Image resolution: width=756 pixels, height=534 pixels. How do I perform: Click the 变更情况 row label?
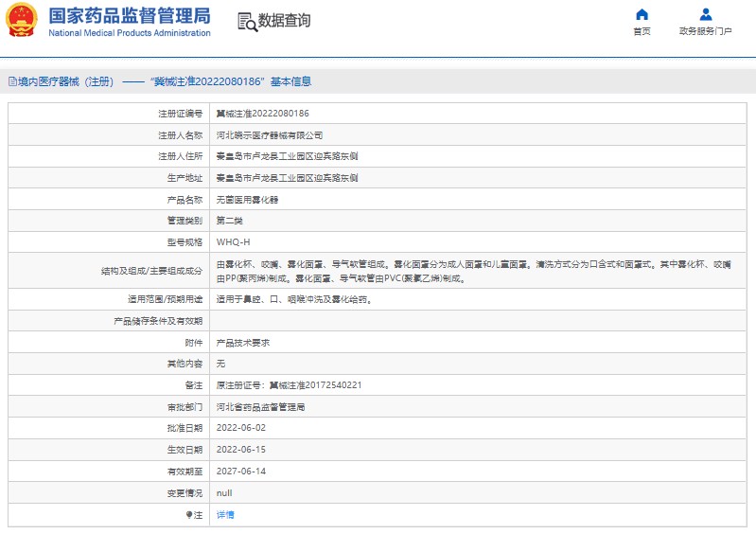[185, 493]
